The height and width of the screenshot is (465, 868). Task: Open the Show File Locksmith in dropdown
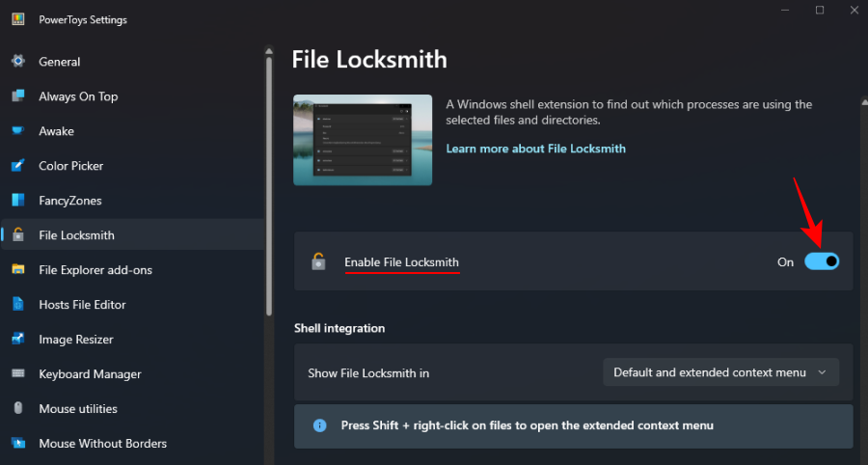tap(720, 372)
